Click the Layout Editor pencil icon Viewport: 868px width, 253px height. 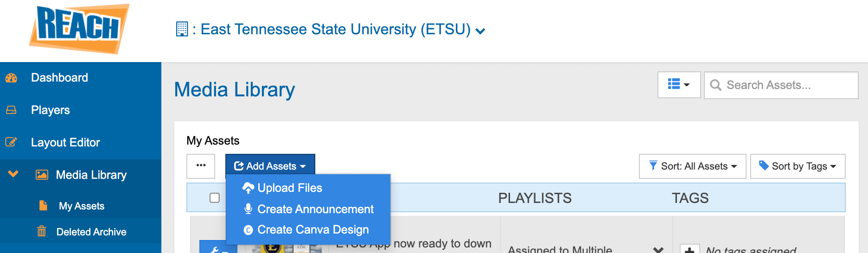click(x=11, y=142)
